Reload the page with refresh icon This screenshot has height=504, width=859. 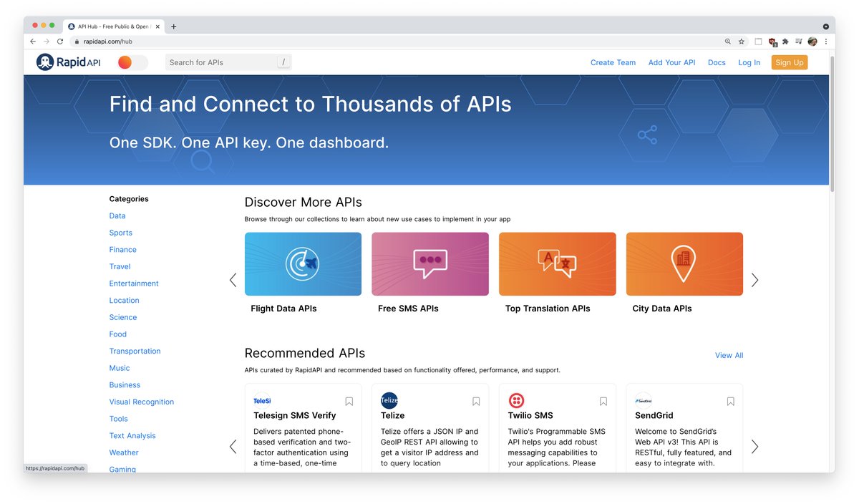[60, 42]
